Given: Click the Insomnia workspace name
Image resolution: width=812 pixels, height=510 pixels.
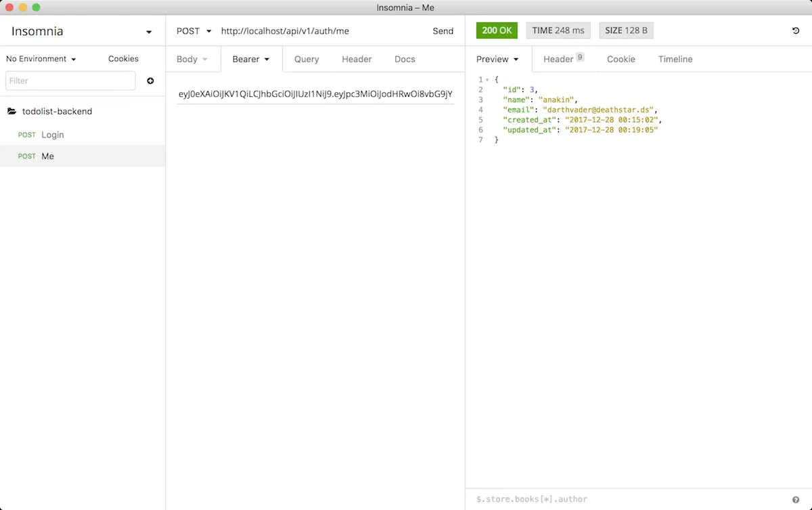Looking at the screenshot, I should 37,31.
